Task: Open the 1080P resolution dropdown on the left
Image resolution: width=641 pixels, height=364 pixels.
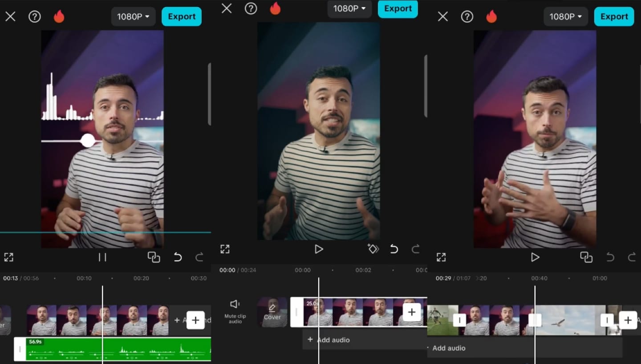Action: (133, 16)
